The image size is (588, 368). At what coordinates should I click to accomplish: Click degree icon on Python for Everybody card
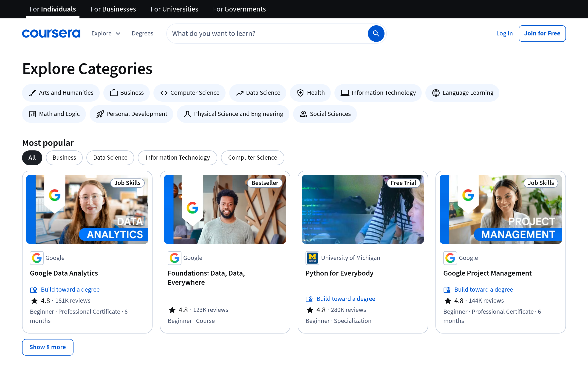point(309,299)
